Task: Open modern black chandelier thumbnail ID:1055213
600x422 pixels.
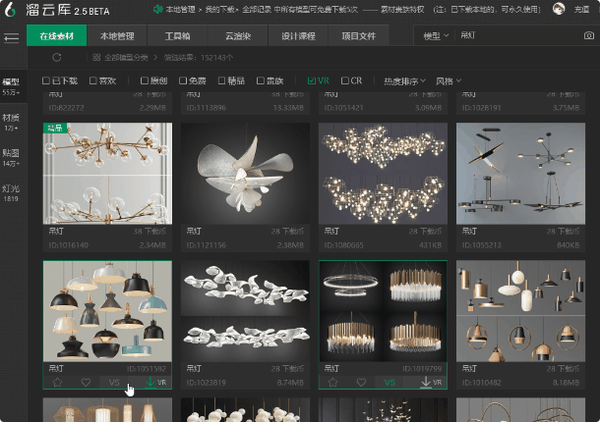Action: click(x=520, y=173)
